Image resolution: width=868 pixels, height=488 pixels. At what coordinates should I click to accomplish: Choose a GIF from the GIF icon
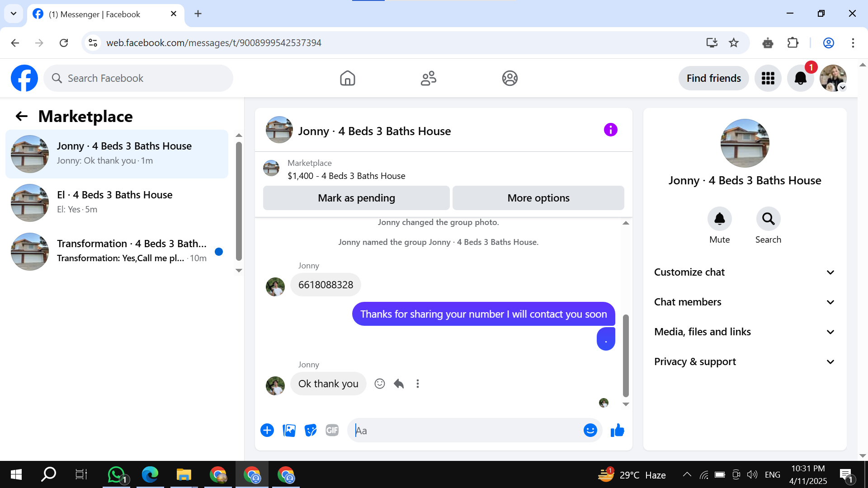(x=332, y=430)
